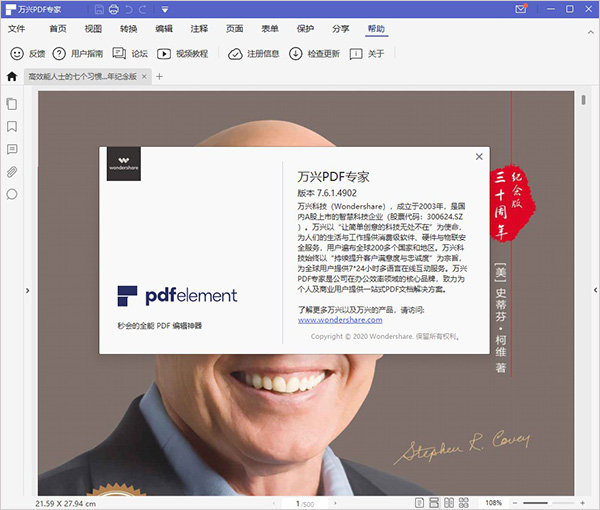Select two-page view mode
This screenshot has width=600, height=510.
tap(449, 503)
